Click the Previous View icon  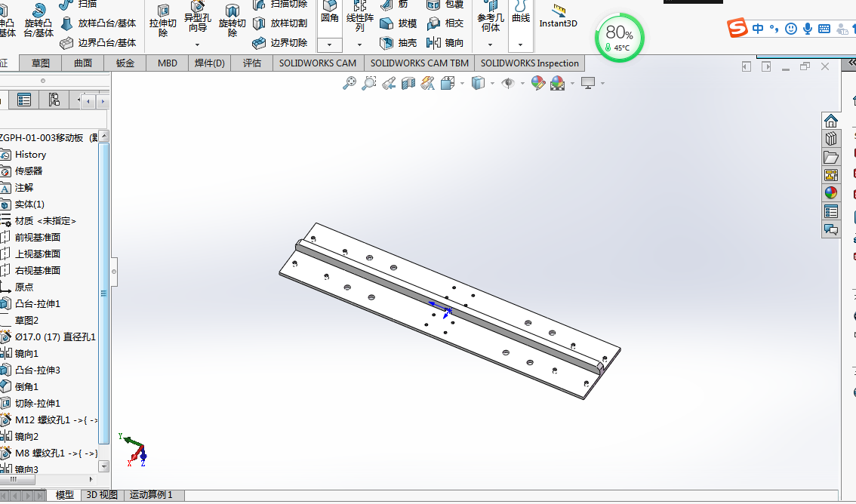tap(389, 83)
